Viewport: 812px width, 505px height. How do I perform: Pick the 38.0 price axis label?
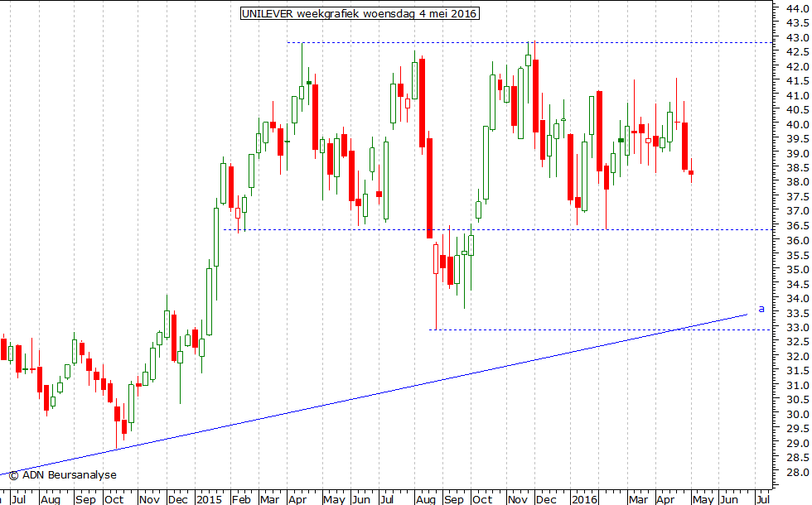[x=797, y=182]
